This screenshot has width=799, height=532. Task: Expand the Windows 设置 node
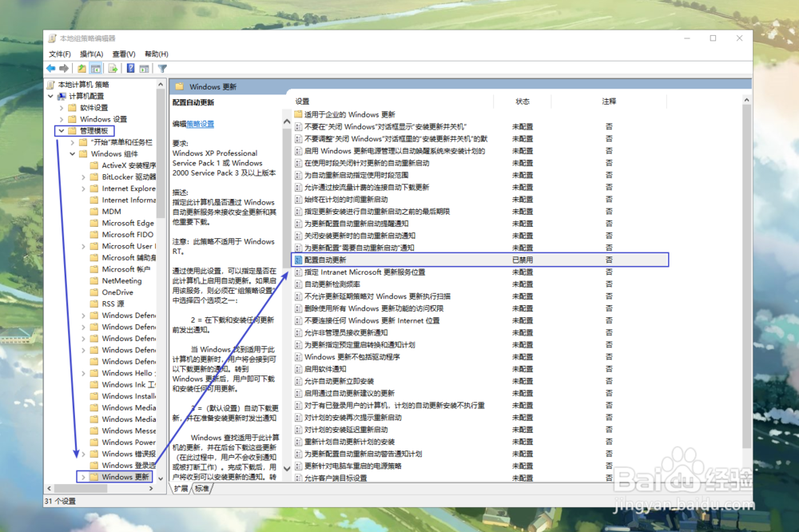(62, 119)
